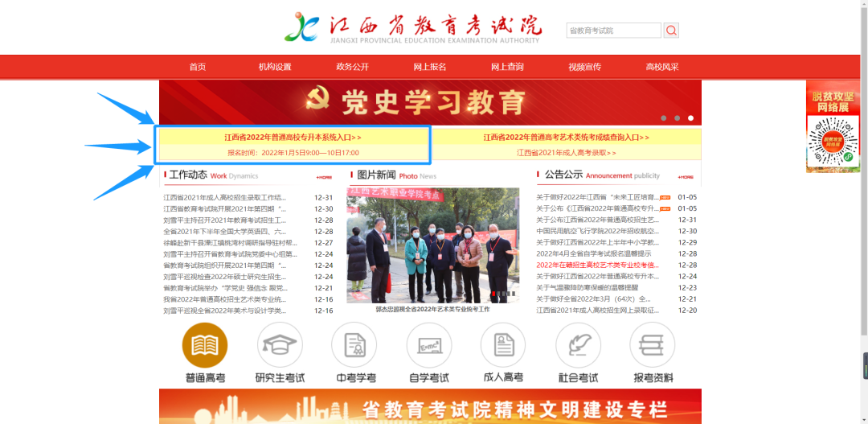The height and width of the screenshot is (424, 868).
Task: Open the 网上报名 menu item
Action: pyautogui.click(x=430, y=67)
